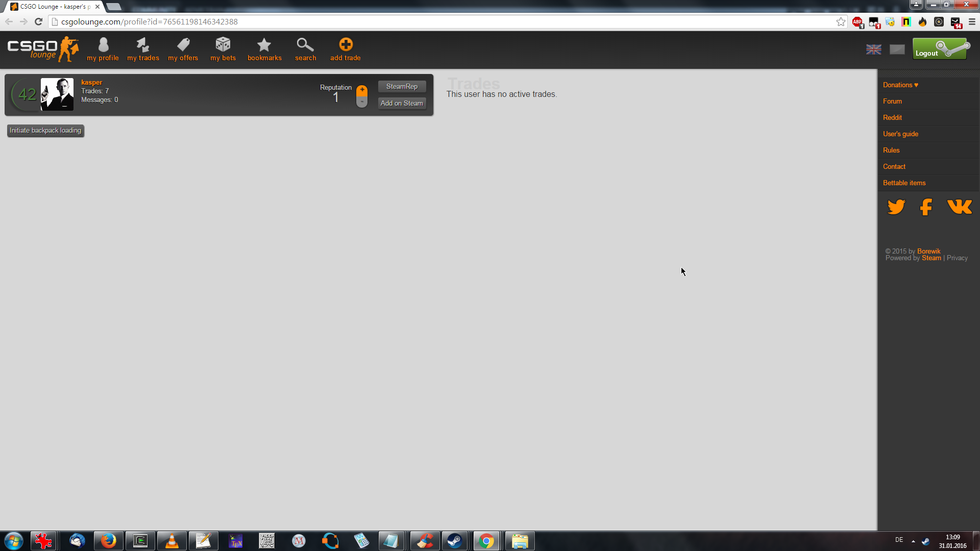Open bookmarks star icon
The width and height of the screenshot is (980, 551).
click(x=264, y=45)
